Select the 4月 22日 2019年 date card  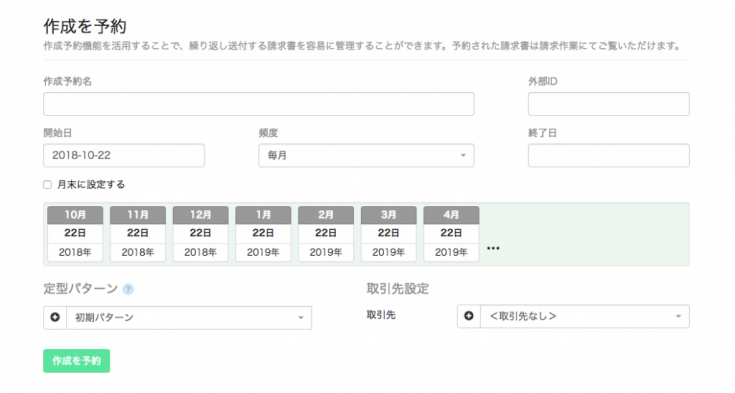(x=451, y=234)
